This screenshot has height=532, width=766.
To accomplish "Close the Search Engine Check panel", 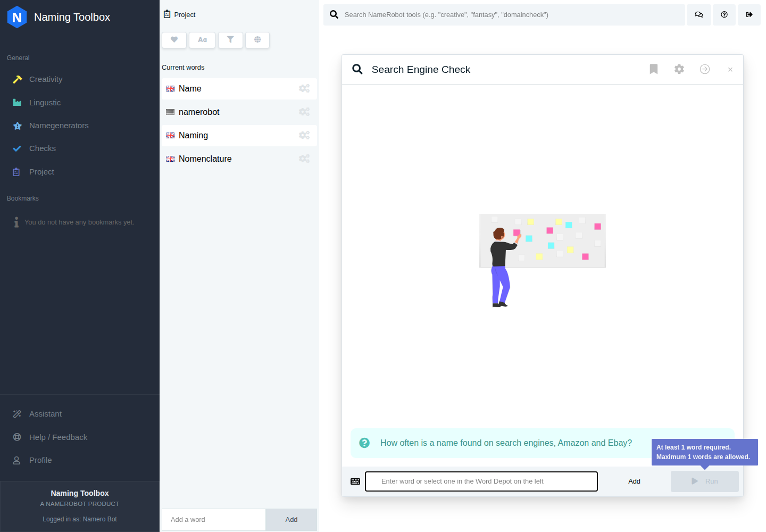I will click(x=730, y=70).
